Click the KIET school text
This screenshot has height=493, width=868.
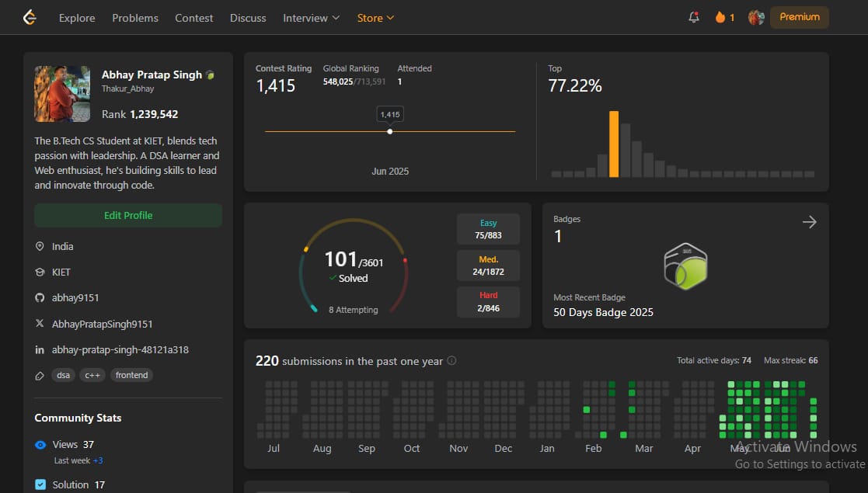pos(61,273)
